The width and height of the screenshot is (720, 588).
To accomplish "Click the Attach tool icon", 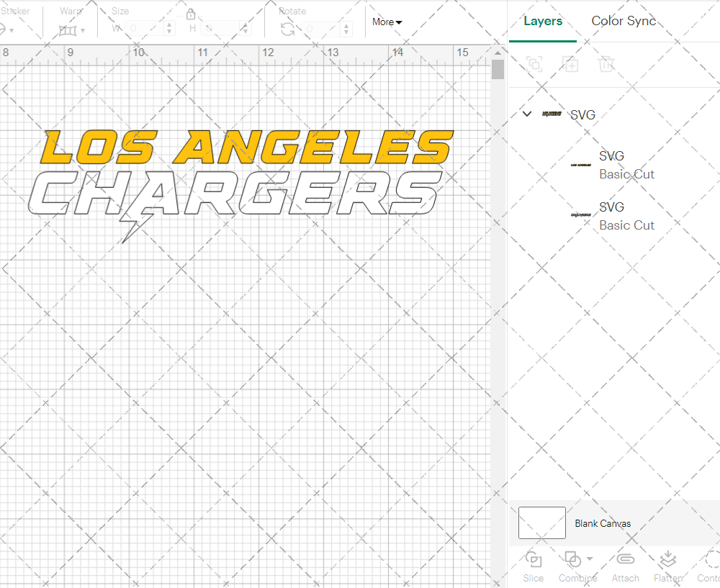I will click(625, 559).
